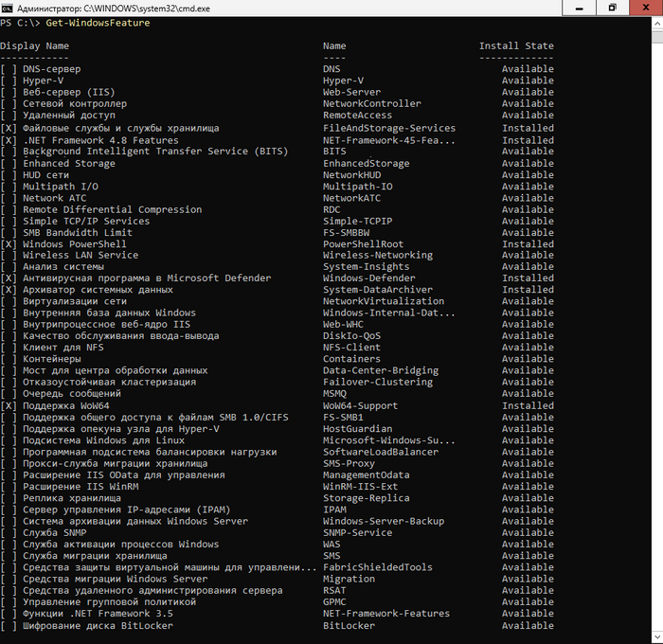Screen dimensions: 663x644
Task: Click 'Подсистема Windows для Linux'
Action: pyautogui.click(x=103, y=440)
